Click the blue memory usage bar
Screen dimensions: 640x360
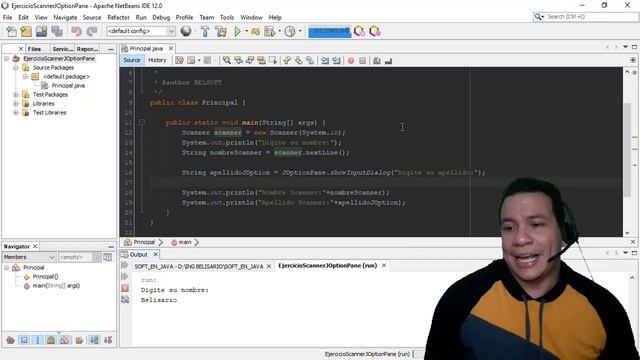click(x=329, y=31)
